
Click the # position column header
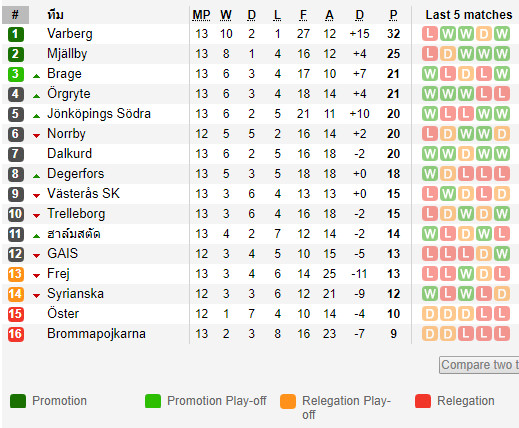(x=15, y=15)
